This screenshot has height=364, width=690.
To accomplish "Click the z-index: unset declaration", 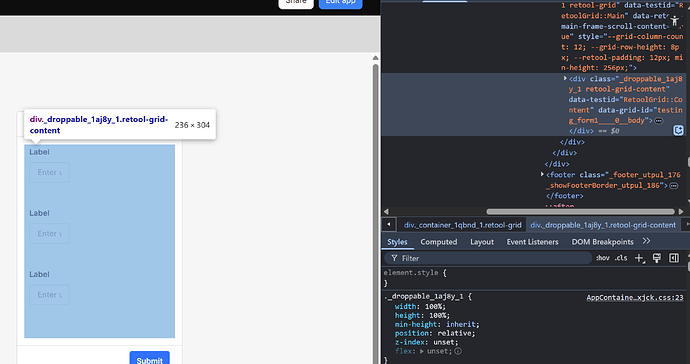I will [426, 342].
